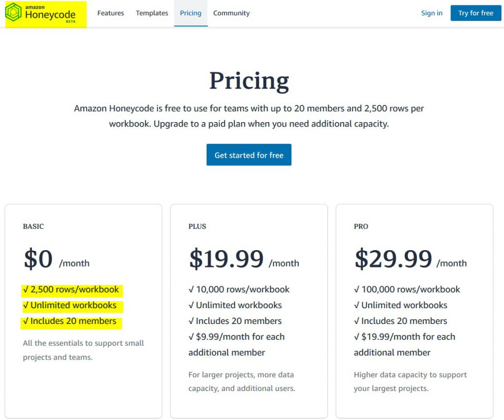
Task: Click the $9.99/month additional member line
Action: pyautogui.click(x=237, y=337)
